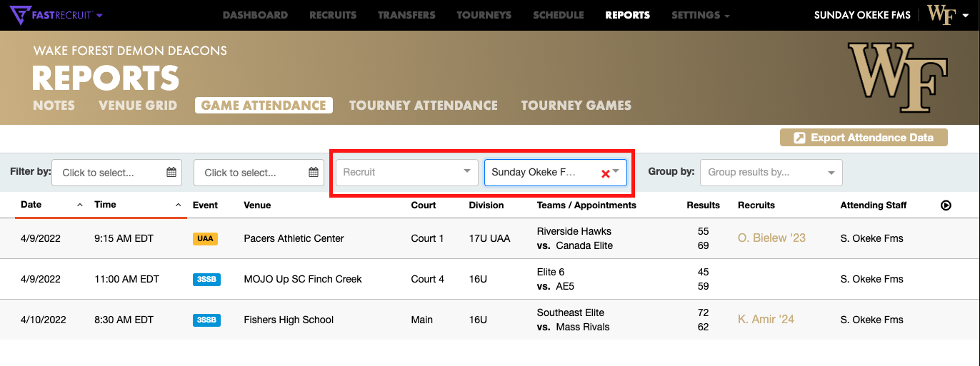Image resolution: width=980 pixels, height=366 pixels.
Task: Toggle the Date column sort caret
Action: point(80,205)
